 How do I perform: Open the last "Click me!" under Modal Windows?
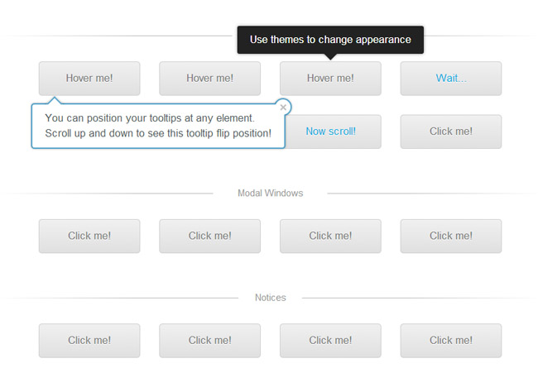451,236
